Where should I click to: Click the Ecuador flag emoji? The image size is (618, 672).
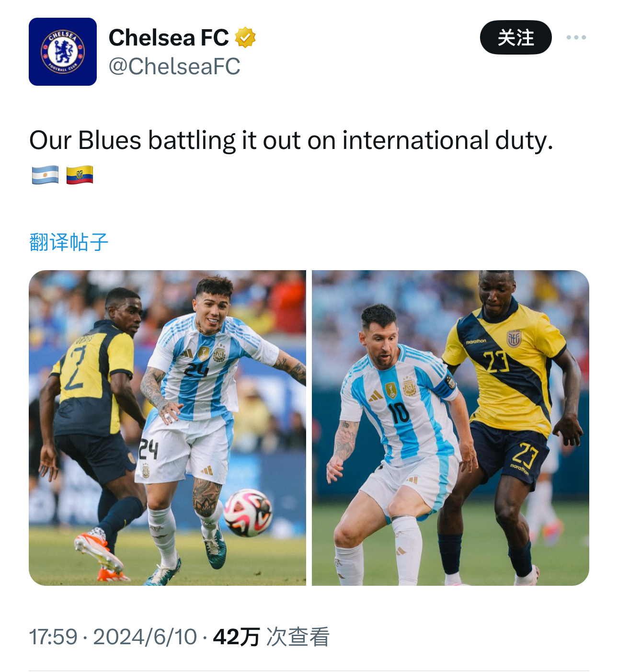pyautogui.click(x=80, y=175)
